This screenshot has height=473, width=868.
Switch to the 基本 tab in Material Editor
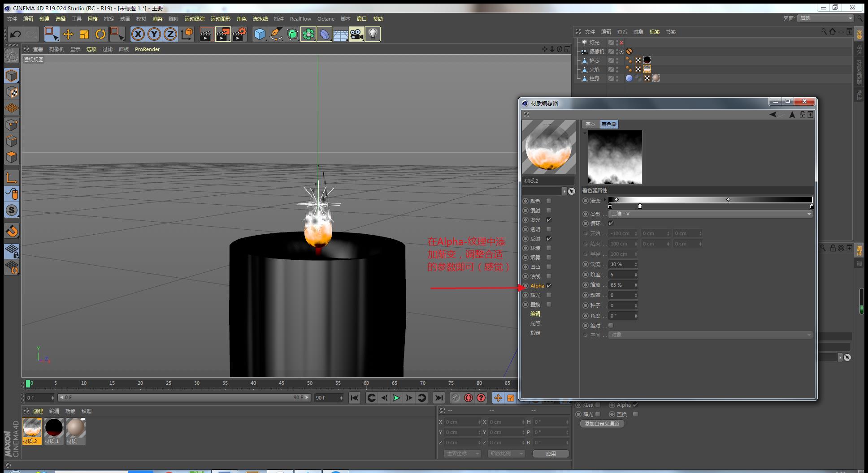(590, 125)
